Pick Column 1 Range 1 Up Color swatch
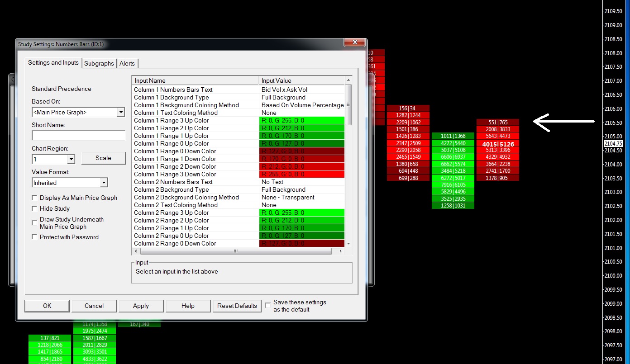This screenshot has width=630, height=364. click(x=302, y=136)
